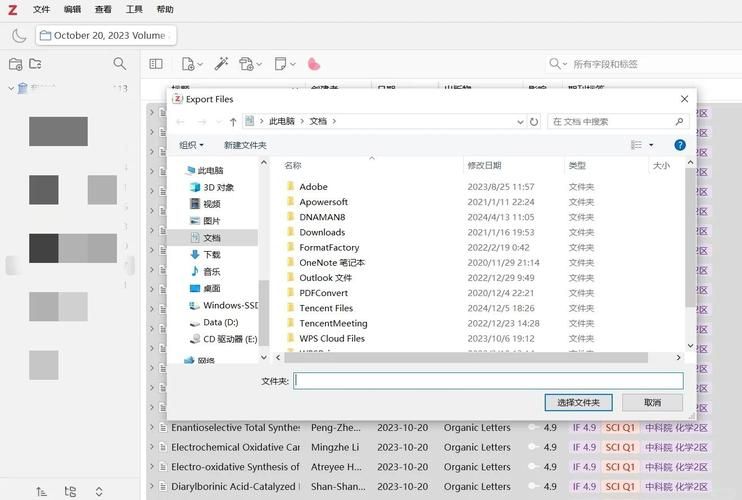The image size is (742, 500).
Task: Open the 编辑 menu
Action: pos(72,9)
